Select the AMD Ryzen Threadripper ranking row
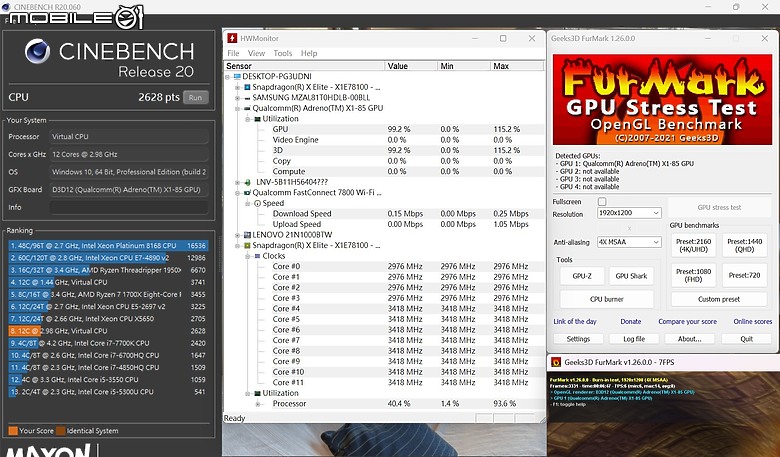Screen dimensions: 780x457 [x=108, y=270]
